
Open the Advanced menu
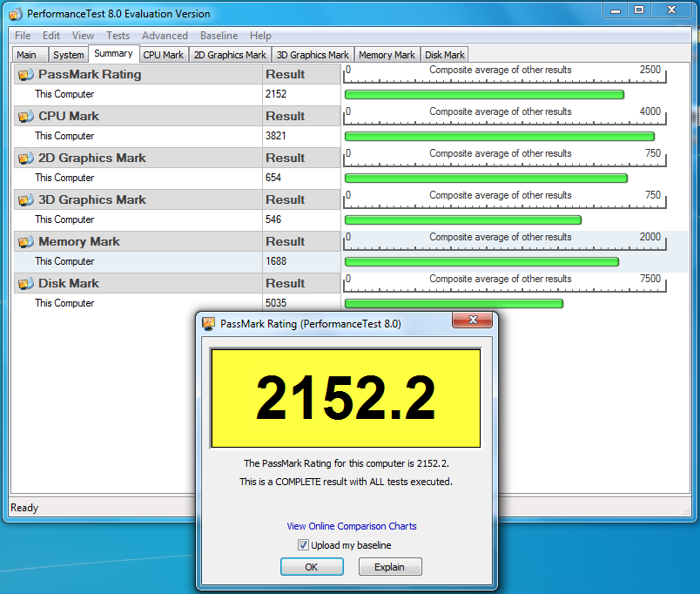[x=165, y=36]
